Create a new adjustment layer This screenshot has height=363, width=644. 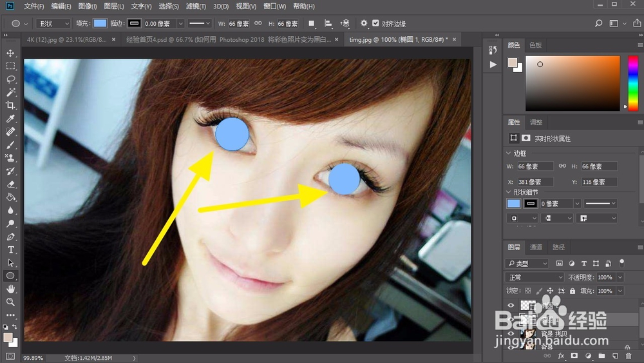pos(588,356)
